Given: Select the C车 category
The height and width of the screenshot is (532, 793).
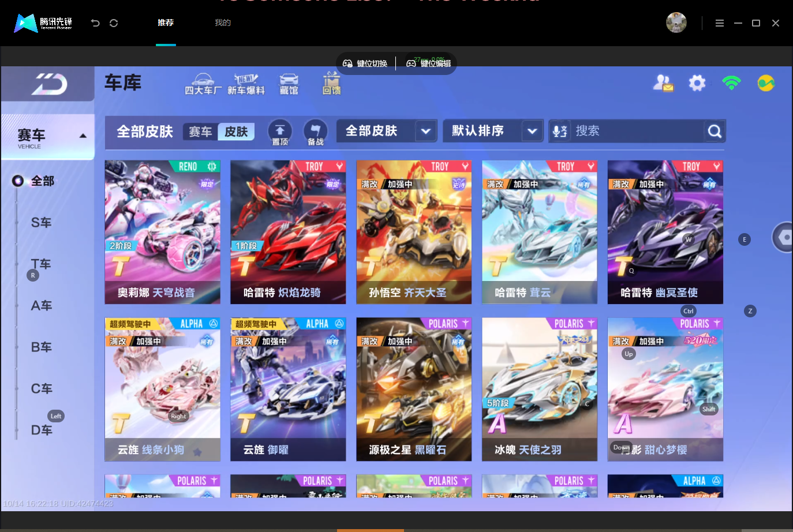Looking at the screenshot, I should pos(41,389).
